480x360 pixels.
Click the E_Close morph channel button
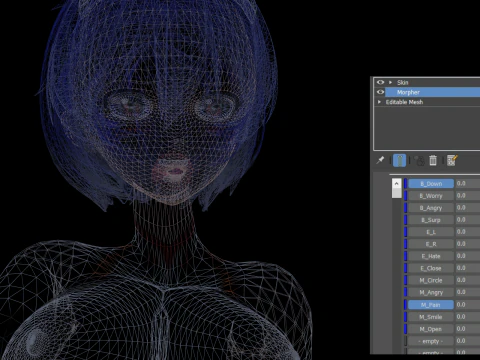tap(431, 268)
